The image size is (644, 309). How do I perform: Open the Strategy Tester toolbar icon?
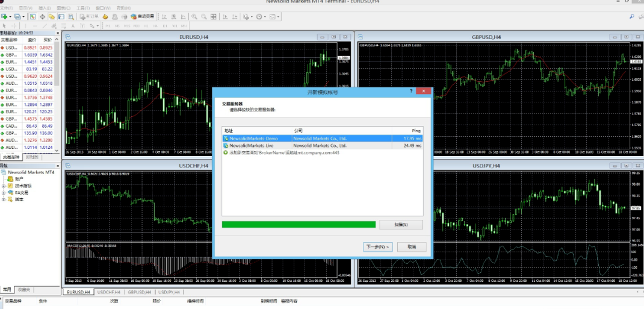coord(70,16)
